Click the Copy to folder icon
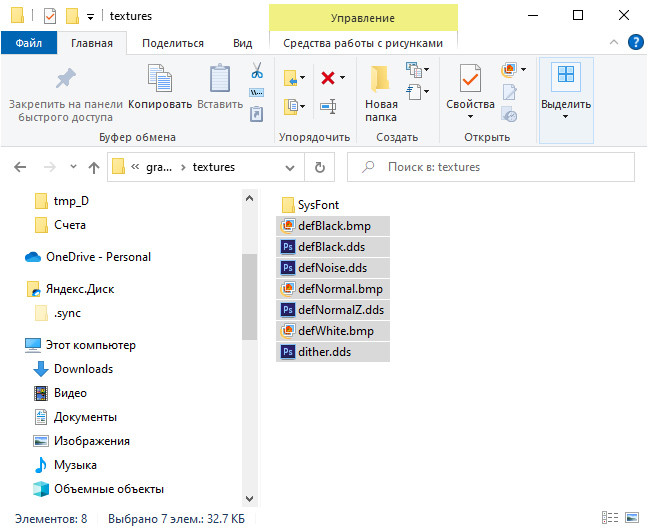Image resolution: width=648 pixels, height=531 pixels. 291,107
